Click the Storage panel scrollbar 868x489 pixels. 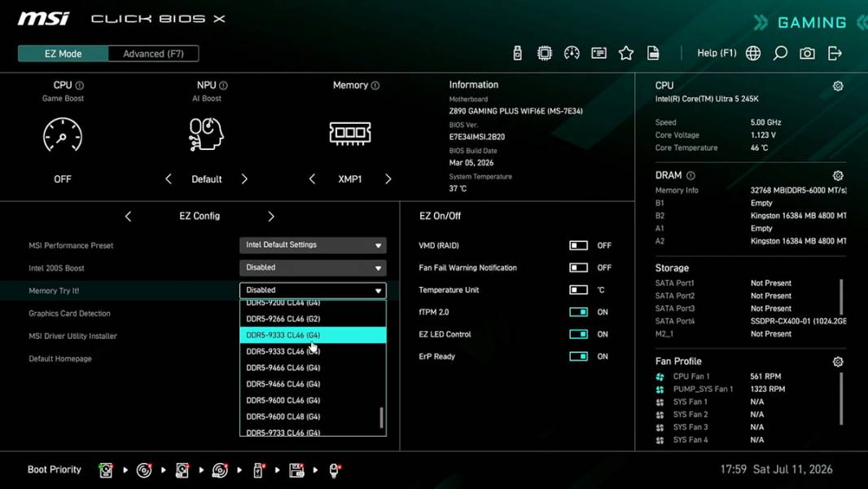841,297
